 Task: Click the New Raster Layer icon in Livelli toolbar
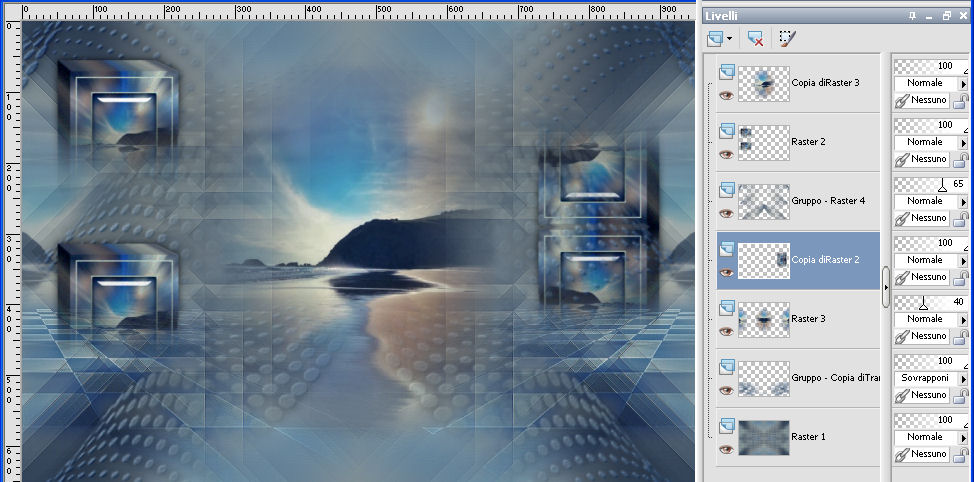(716, 39)
